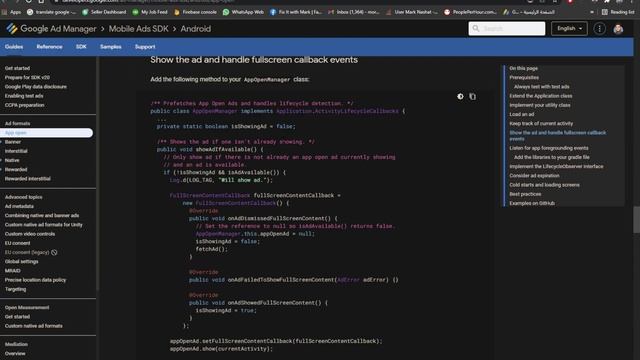Toggle dark code theme icon above code block
This screenshot has height=360, width=640.
point(460,96)
